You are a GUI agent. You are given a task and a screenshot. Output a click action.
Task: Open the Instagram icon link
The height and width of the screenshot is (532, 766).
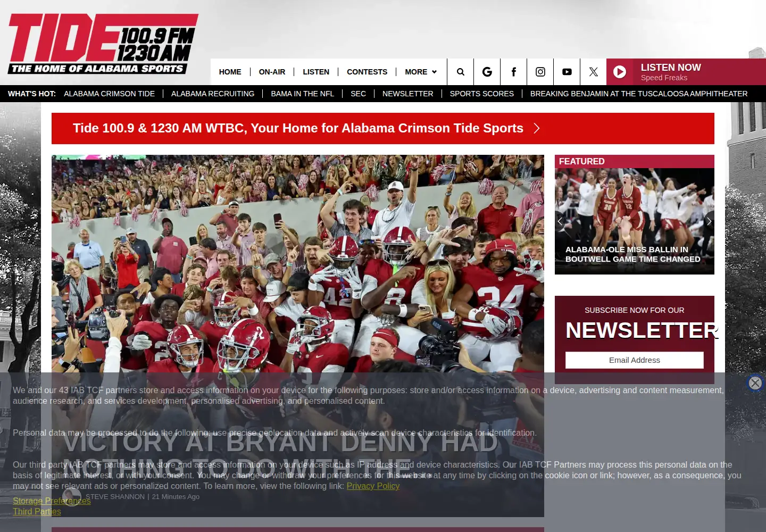click(540, 72)
